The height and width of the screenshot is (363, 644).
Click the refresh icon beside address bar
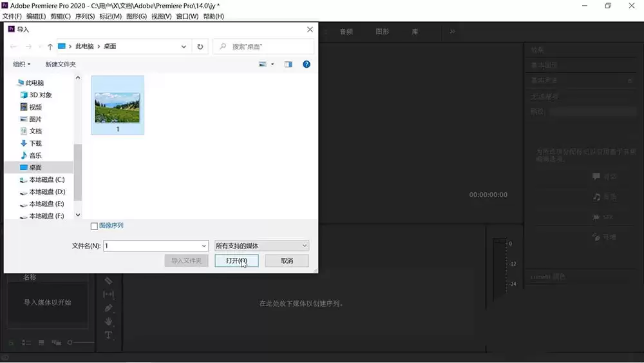[200, 46]
